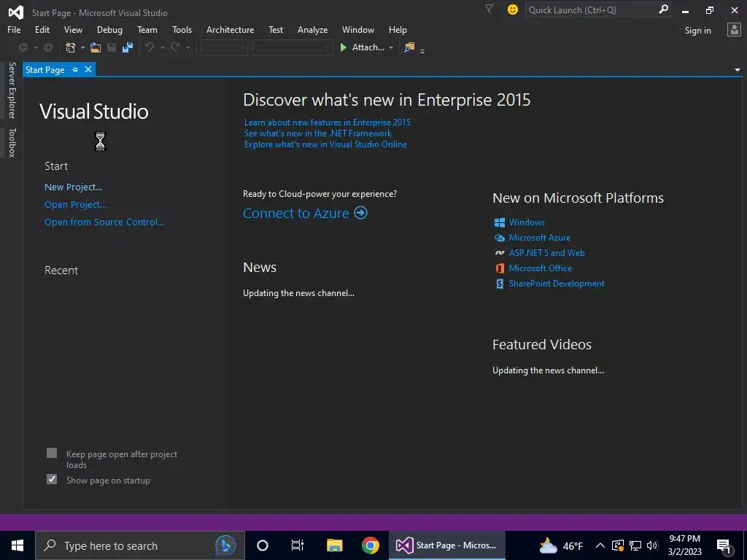Enable Keep page open after project loads

[52, 454]
